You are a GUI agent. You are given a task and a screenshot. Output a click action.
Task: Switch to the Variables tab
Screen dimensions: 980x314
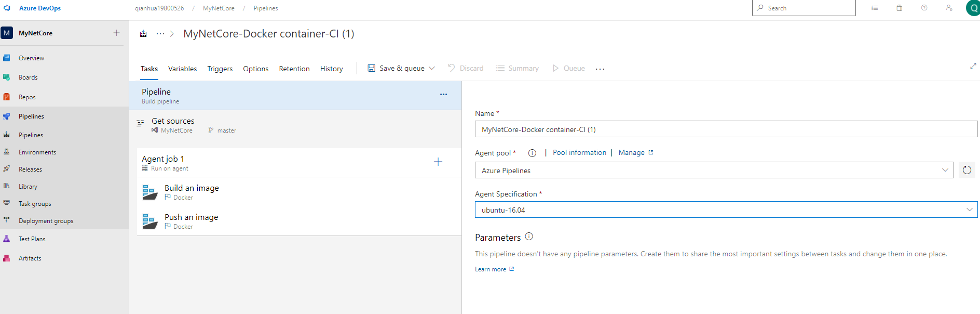182,69
